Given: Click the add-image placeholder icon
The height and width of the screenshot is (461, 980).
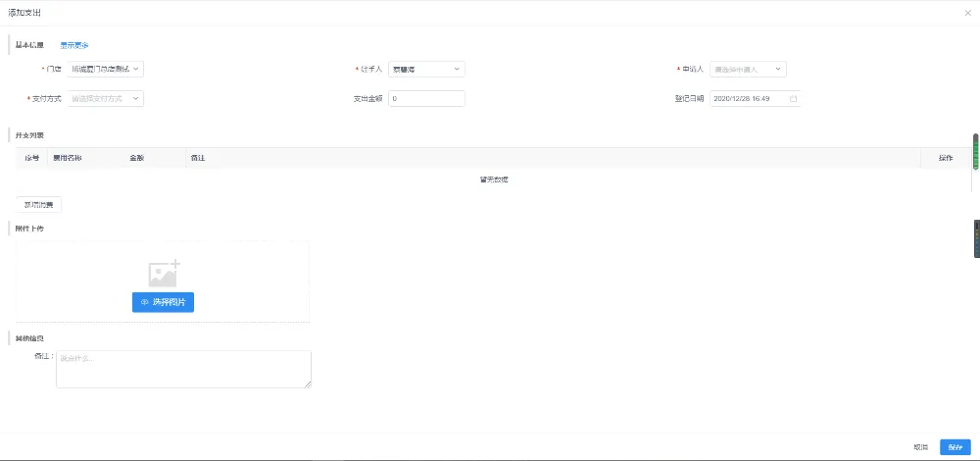Looking at the screenshot, I should (x=163, y=274).
